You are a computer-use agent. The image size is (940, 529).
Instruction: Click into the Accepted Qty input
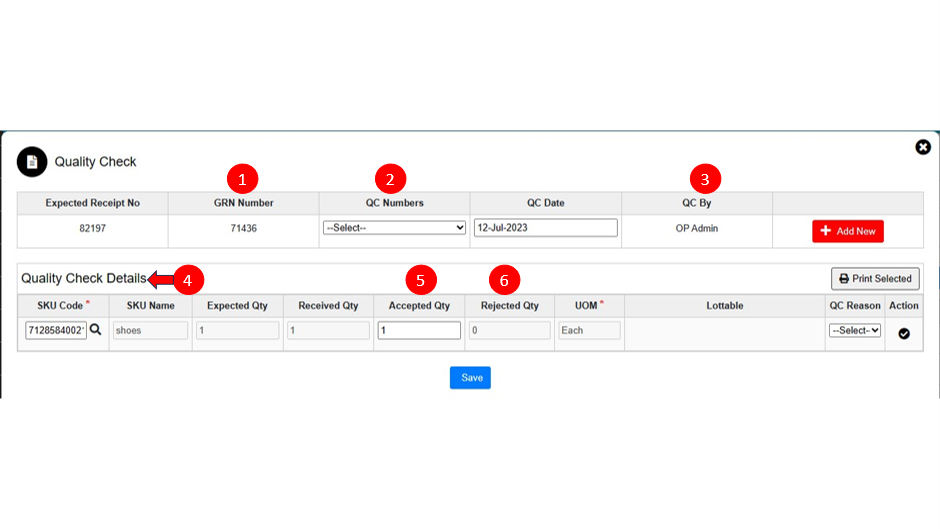coord(419,330)
